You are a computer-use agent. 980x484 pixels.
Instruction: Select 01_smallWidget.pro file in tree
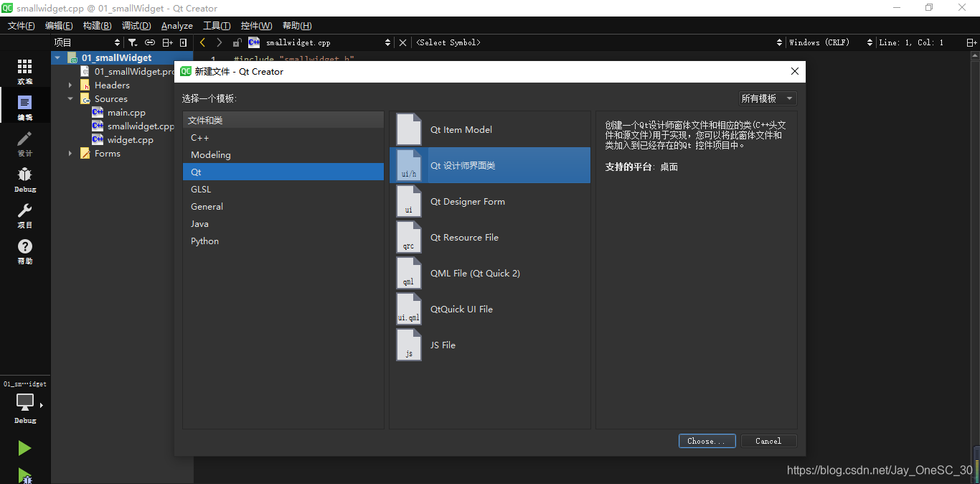coord(134,71)
